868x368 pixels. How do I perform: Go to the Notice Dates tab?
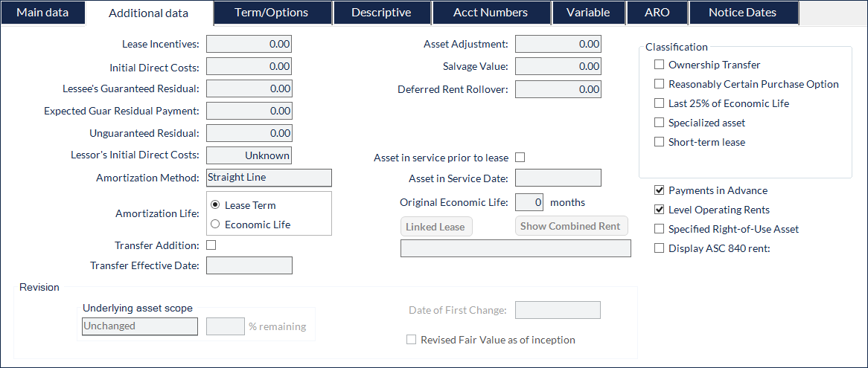[742, 13]
